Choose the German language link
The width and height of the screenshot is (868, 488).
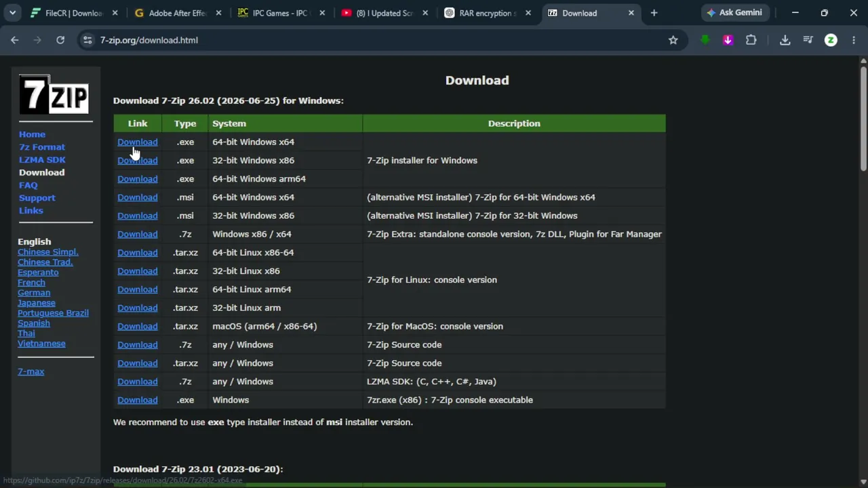coord(34,293)
